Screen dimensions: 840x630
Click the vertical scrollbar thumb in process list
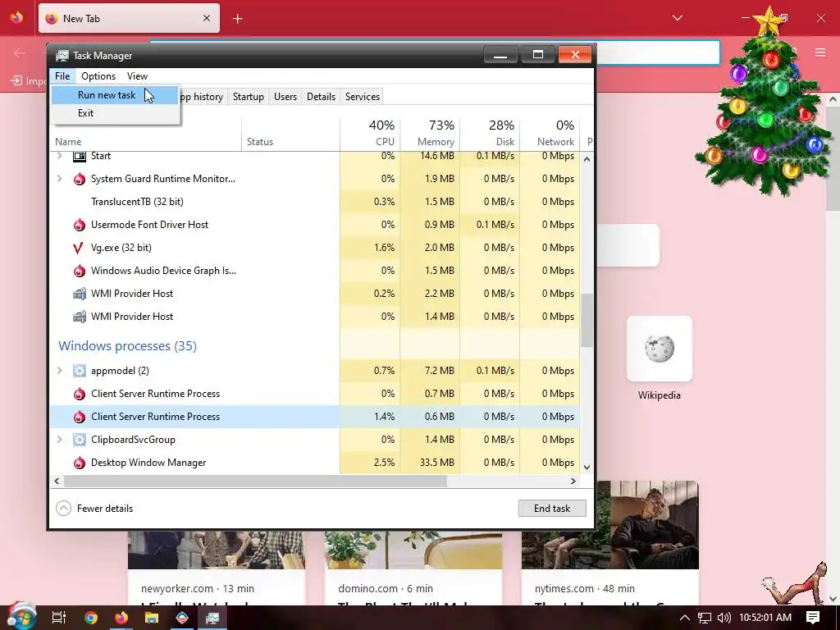point(587,321)
